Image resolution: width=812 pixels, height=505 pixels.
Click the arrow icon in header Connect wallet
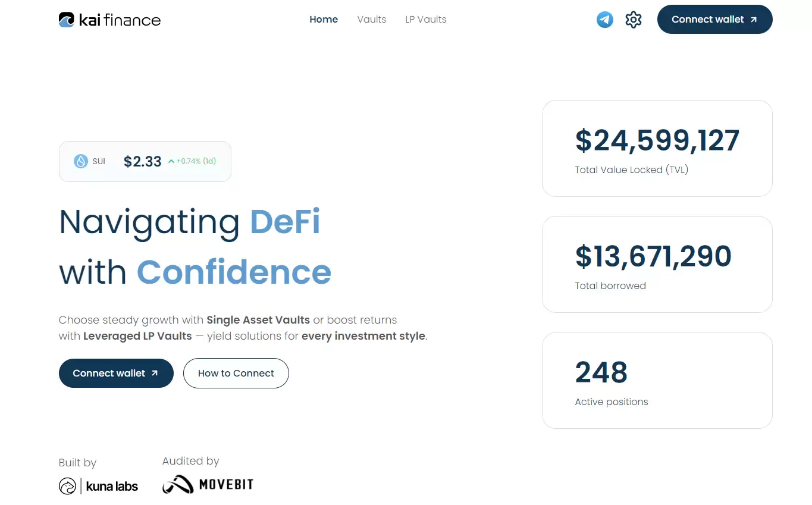pyautogui.click(x=754, y=20)
